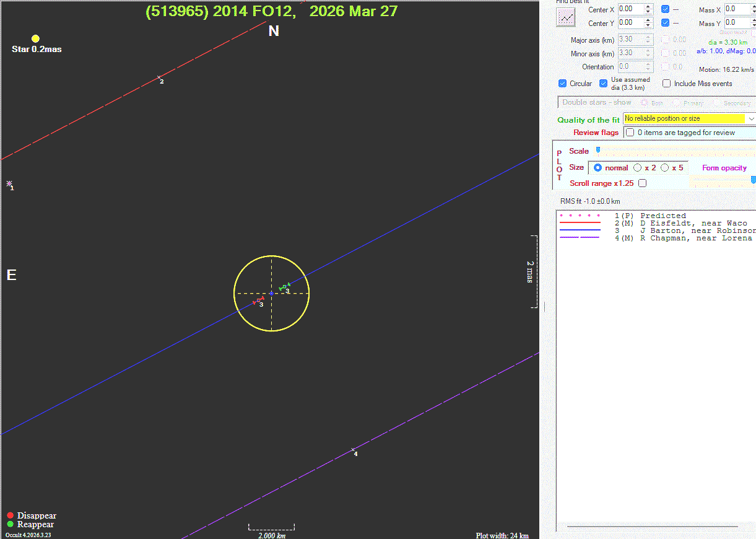Select the Predicted entry in the legend list
The width and height of the screenshot is (756, 539).
coord(663,216)
